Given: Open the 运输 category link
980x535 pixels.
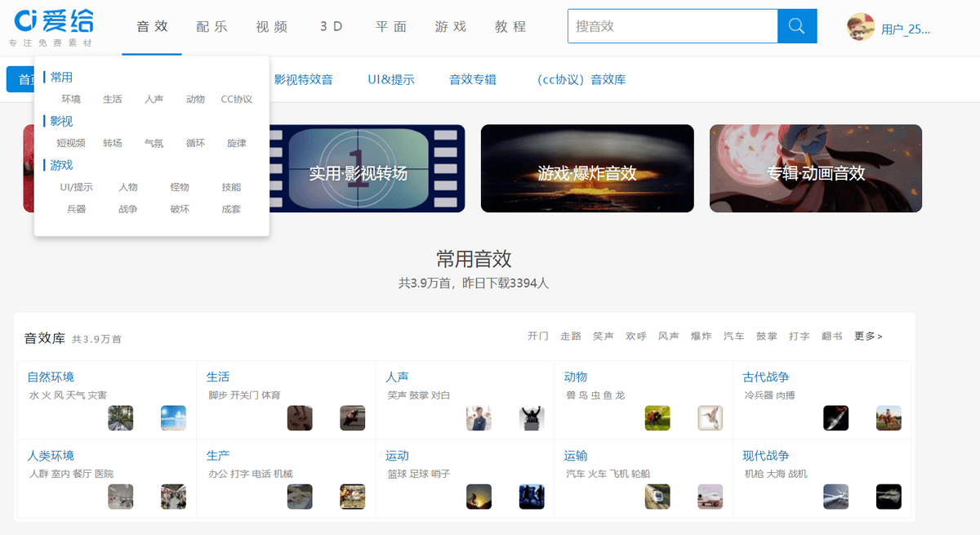Looking at the screenshot, I should (575, 456).
